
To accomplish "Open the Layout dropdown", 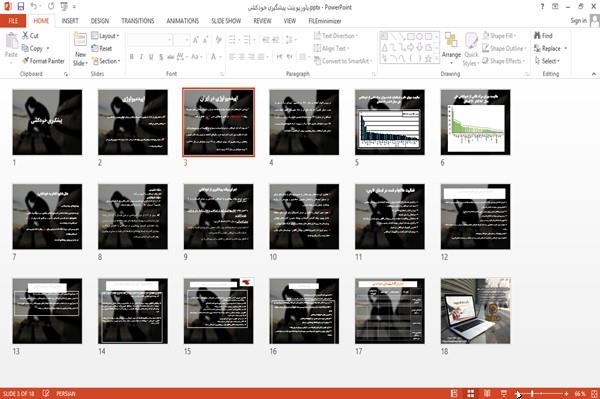I will [x=105, y=36].
